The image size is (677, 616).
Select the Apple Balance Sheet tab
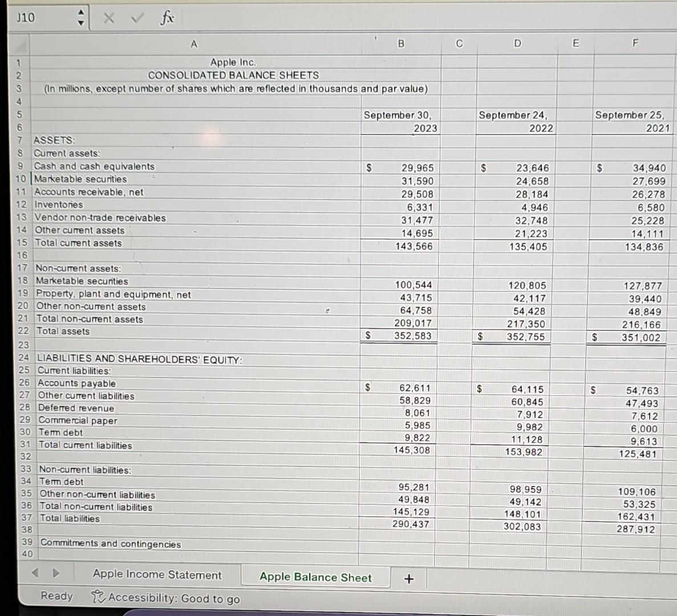point(315,577)
